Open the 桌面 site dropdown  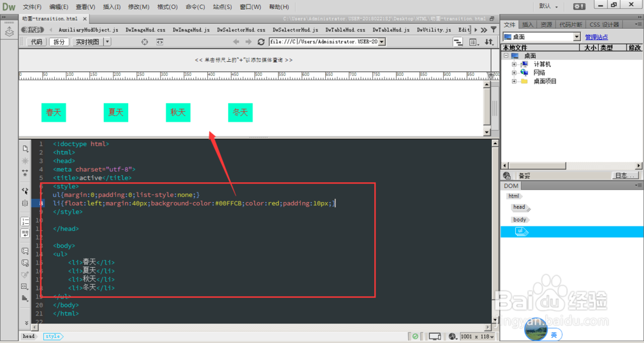577,37
